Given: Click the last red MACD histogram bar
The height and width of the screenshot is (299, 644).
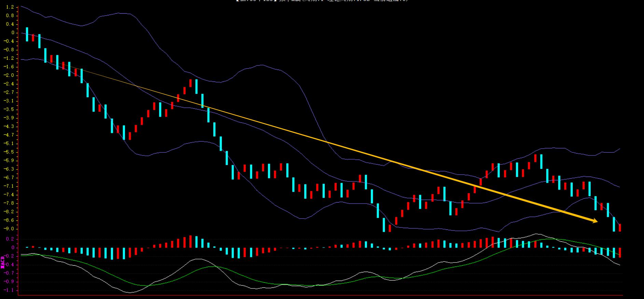Looking at the screenshot, I should [x=620, y=252].
